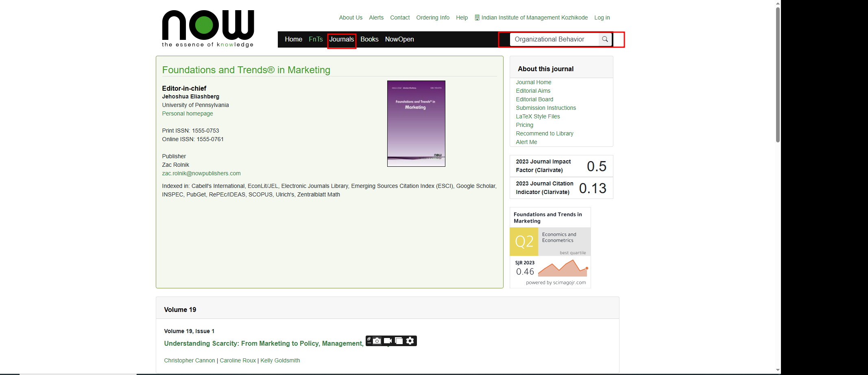Click the Organizational Behavior search field
The image size is (868, 375).
(x=554, y=39)
